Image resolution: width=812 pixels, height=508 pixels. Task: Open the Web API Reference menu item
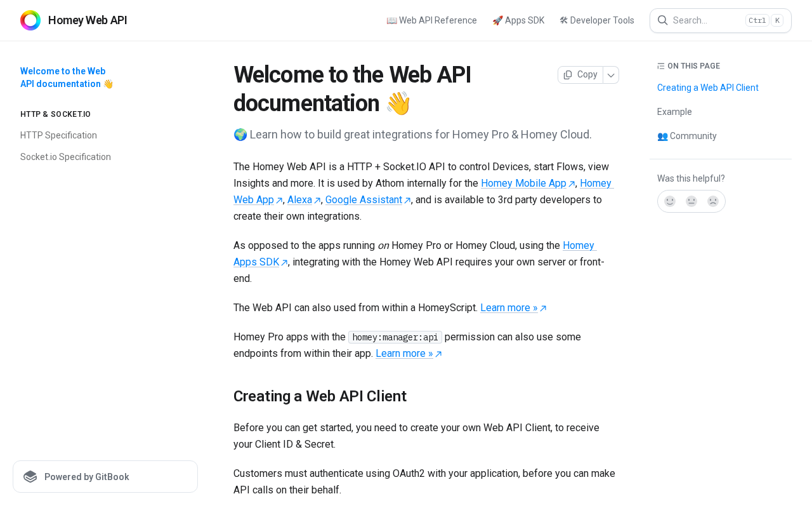point(431,20)
